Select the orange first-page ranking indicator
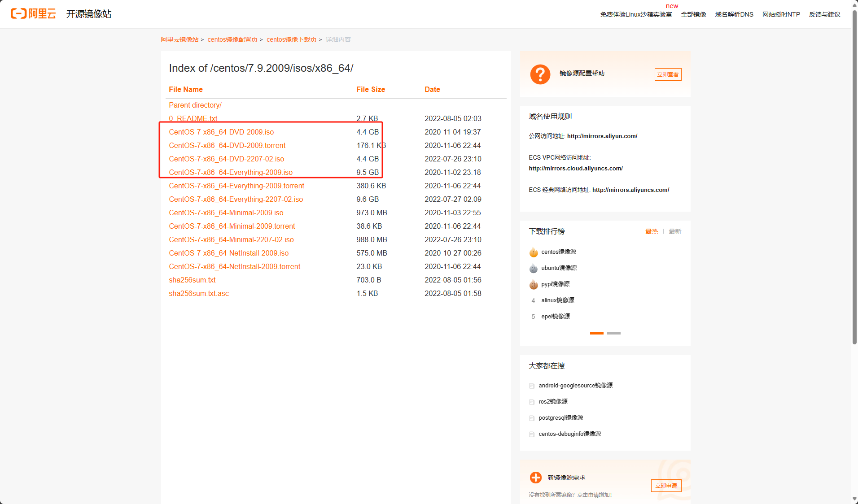Screen dimensions: 858x504 pyautogui.click(x=597, y=333)
